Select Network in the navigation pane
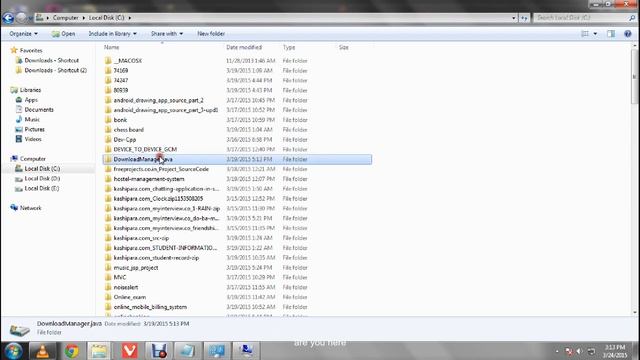640x360 pixels. pos(31,208)
